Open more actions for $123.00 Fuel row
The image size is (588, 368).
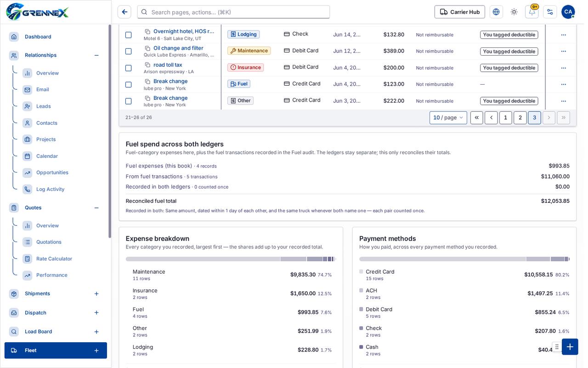(x=564, y=85)
